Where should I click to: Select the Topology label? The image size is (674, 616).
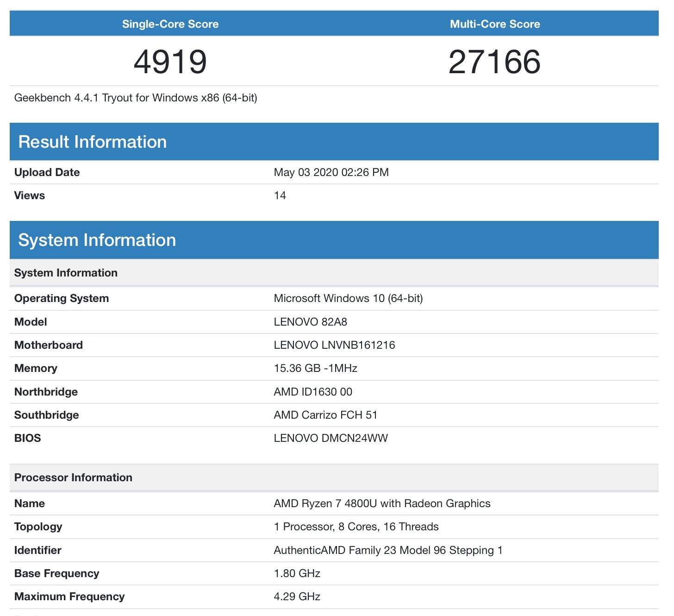[x=38, y=527]
